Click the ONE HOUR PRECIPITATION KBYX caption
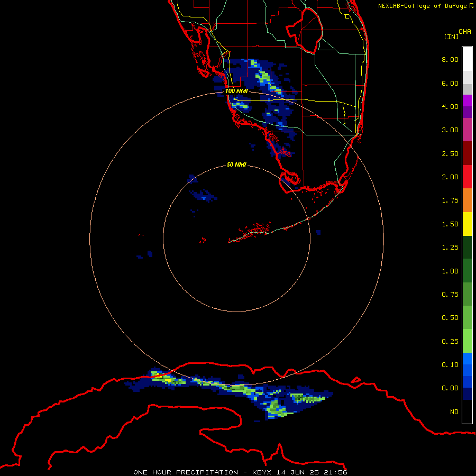The image size is (476, 476). pyautogui.click(x=240, y=472)
